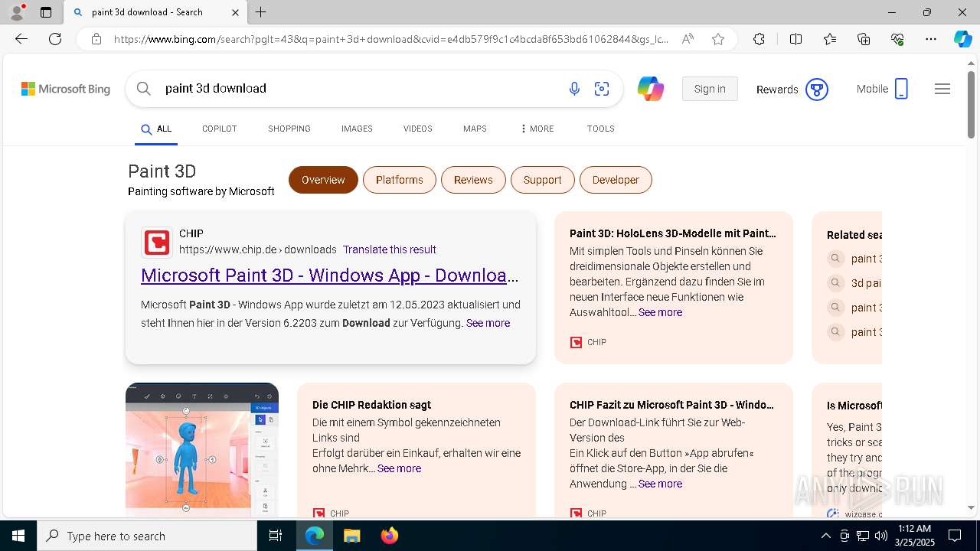Click the Sign in button

pyautogui.click(x=710, y=89)
